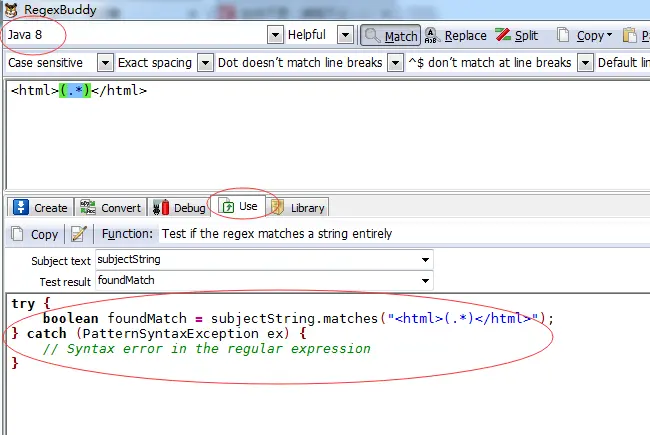The width and height of the screenshot is (650, 435).
Task: Click the Copy button in Use panel
Action: pos(35,234)
